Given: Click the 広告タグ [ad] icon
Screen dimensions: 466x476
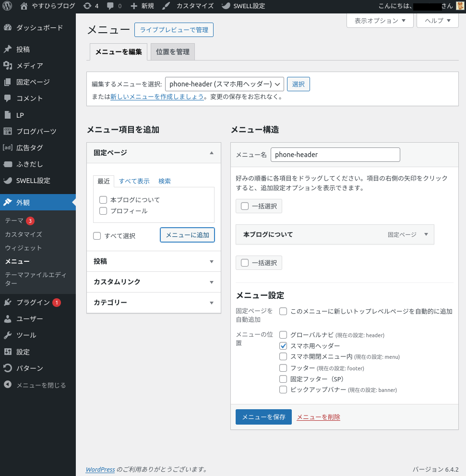Looking at the screenshot, I should tap(8, 147).
